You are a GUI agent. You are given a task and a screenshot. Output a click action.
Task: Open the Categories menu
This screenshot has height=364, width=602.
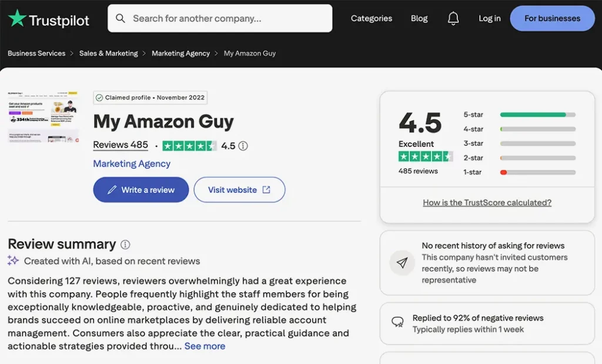pyautogui.click(x=372, y=18)
